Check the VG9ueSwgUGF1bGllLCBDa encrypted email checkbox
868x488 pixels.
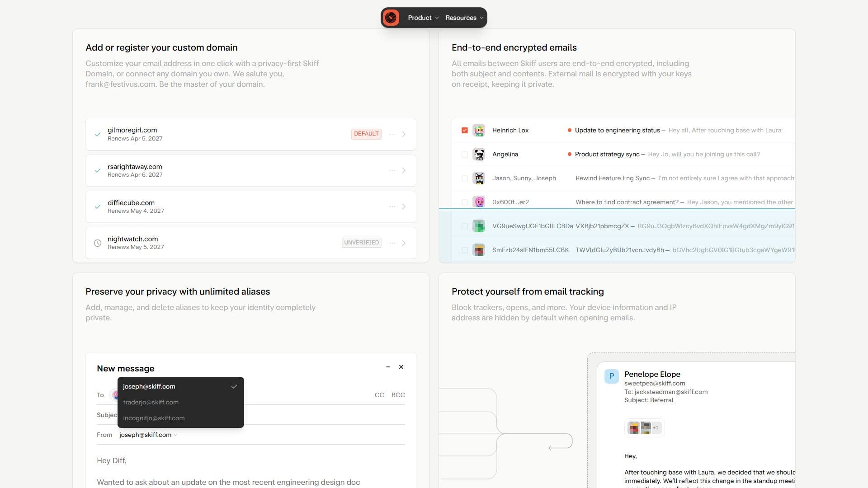(464, 226)
